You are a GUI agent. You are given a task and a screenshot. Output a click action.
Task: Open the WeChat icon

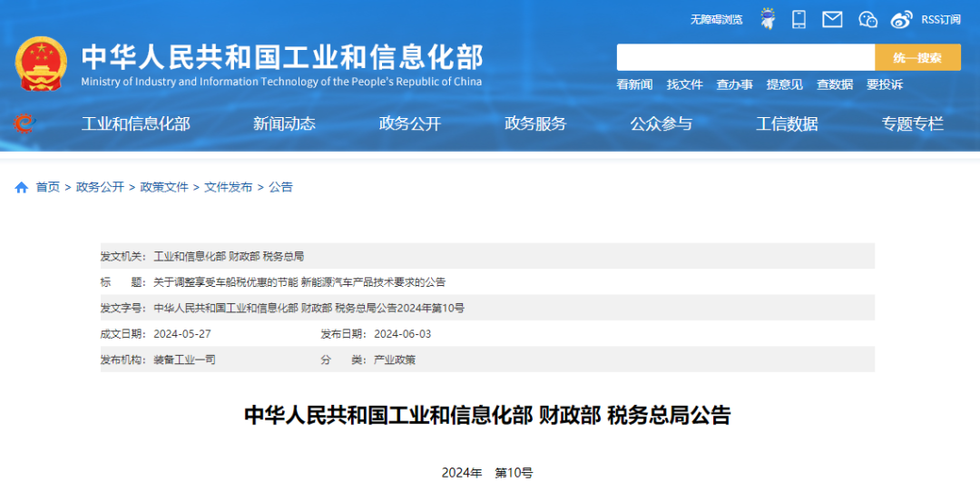867,19
